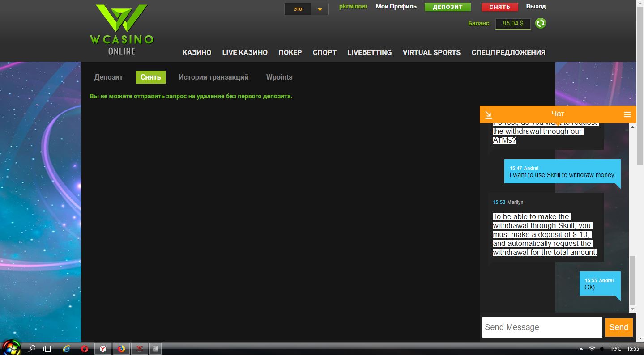Switch to Firefox in the taskbar
The image size is (644, 355).
pos(121,349)
